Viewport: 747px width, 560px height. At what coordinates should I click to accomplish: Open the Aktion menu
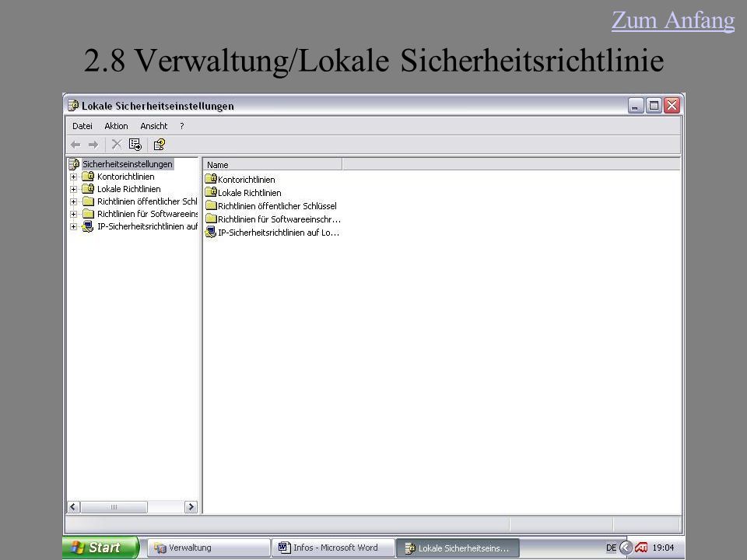coord(116,126)
